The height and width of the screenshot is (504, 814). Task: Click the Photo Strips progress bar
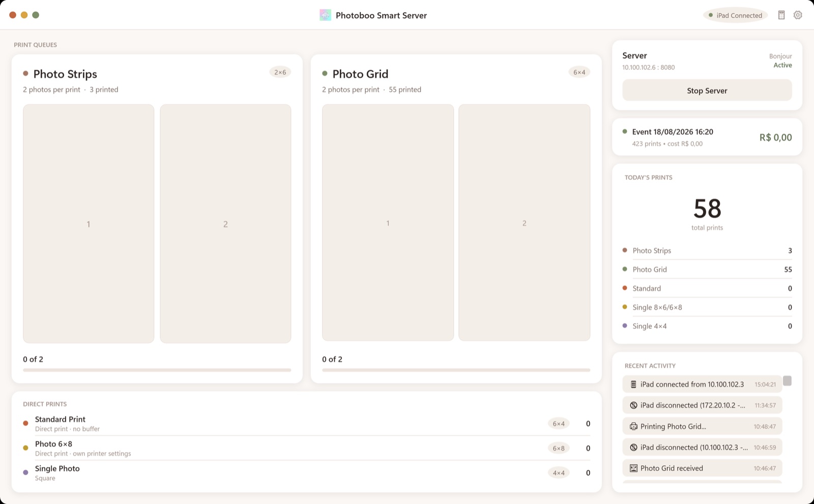157,370
